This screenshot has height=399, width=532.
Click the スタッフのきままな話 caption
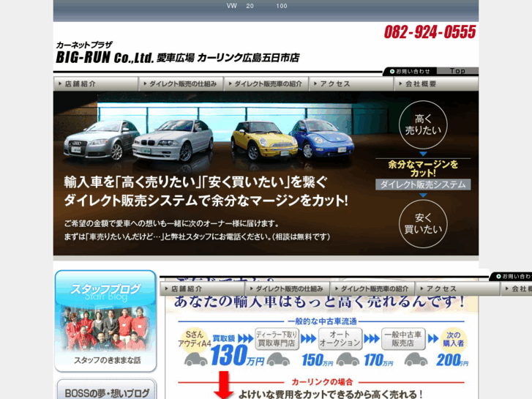tap(108, 360)
